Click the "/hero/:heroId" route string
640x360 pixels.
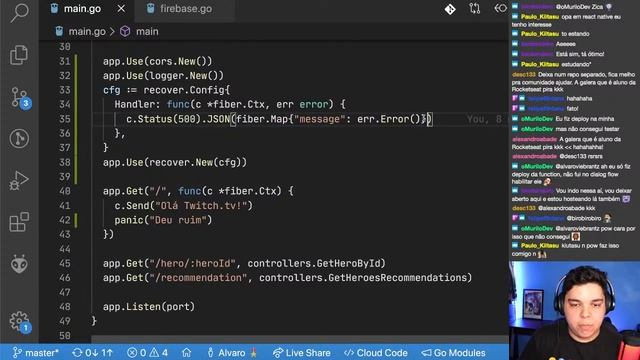193,264
